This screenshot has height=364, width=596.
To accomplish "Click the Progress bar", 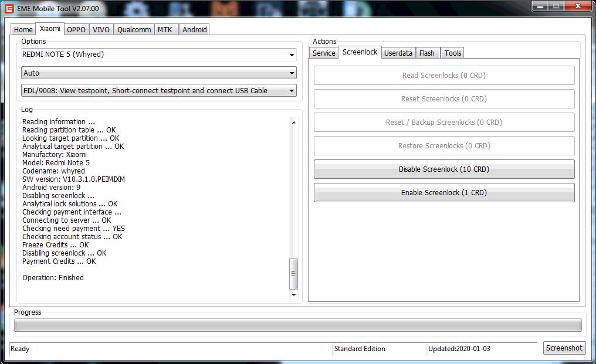I will (x=297, y=325).
